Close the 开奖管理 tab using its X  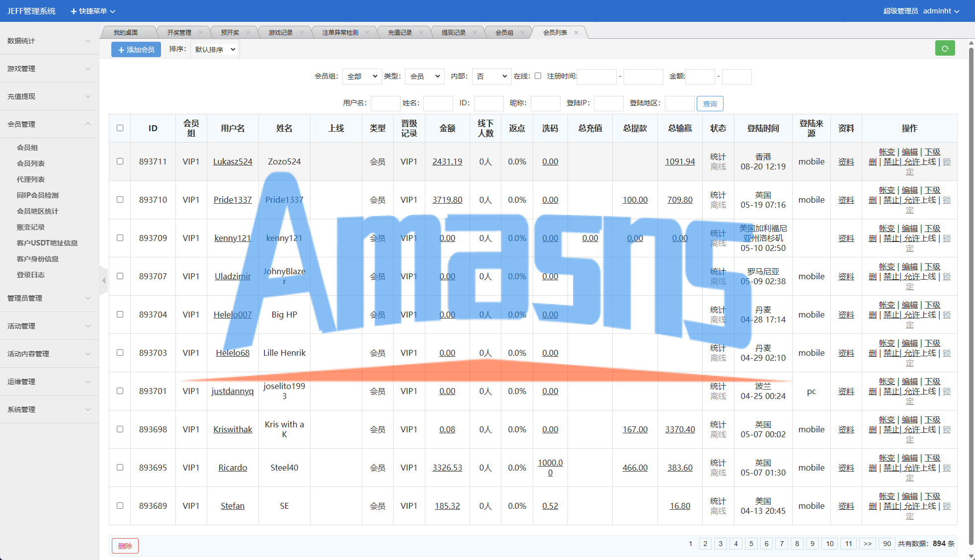(x=200, y=33)
